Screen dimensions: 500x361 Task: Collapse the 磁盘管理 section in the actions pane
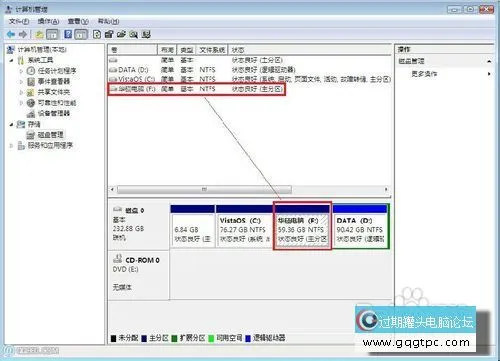[489, 61]
